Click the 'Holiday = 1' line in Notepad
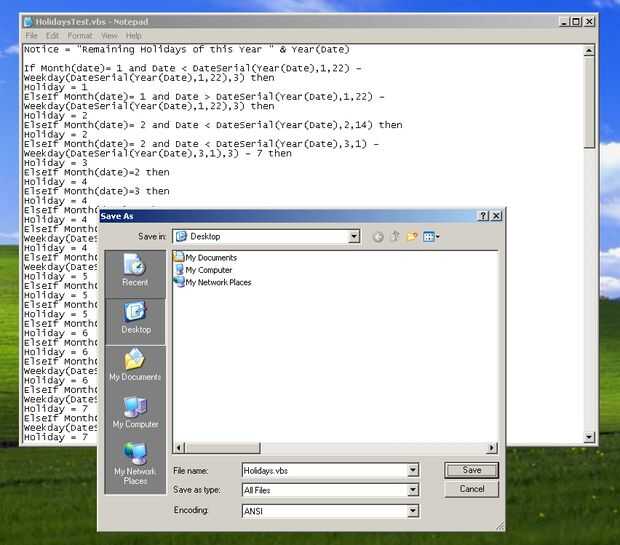This screenshot has height=545, width=620. click(x=55, y=87)
